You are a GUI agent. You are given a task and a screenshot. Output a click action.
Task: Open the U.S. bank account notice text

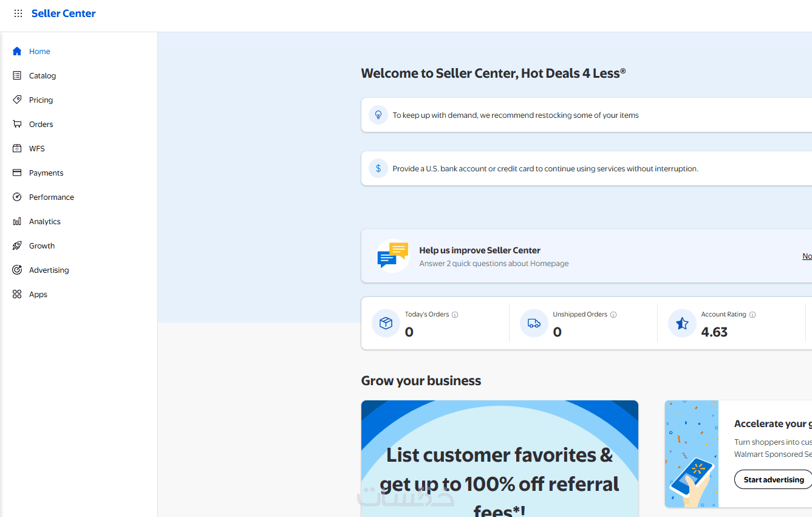tap(545, 168)
